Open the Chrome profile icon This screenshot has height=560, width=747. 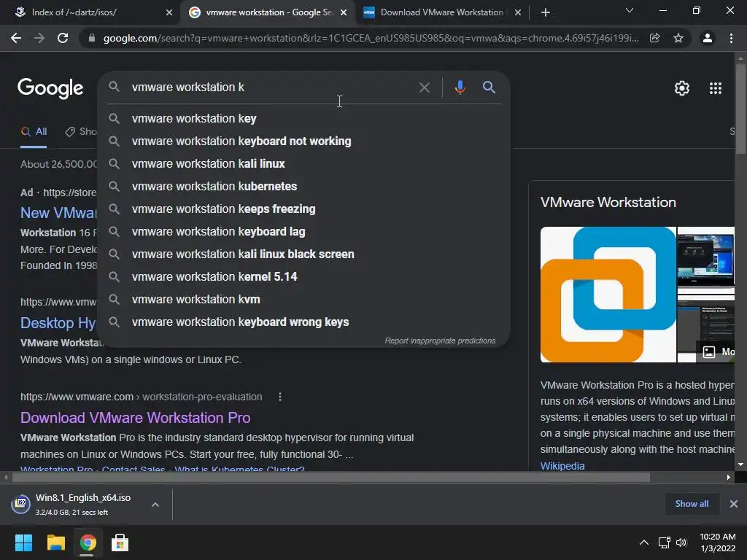708,38
